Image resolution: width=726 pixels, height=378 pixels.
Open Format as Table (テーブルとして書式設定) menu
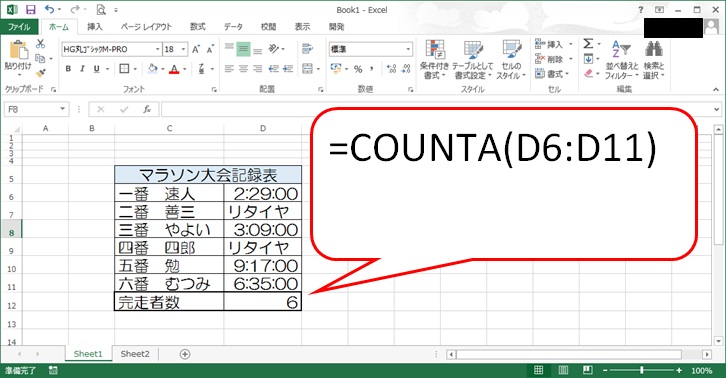click(473, 59)
